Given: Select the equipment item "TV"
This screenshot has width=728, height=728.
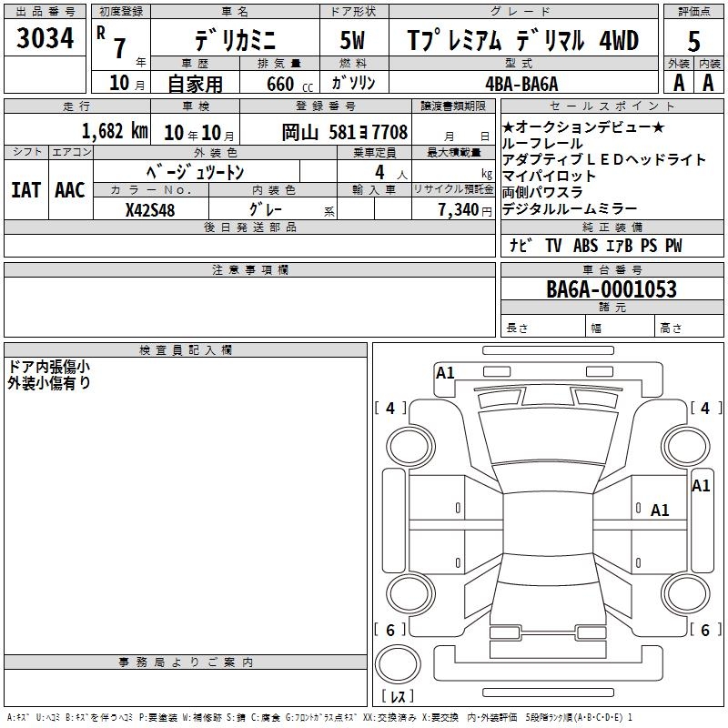Looking at the screenshot, I should tap(553, 246).
